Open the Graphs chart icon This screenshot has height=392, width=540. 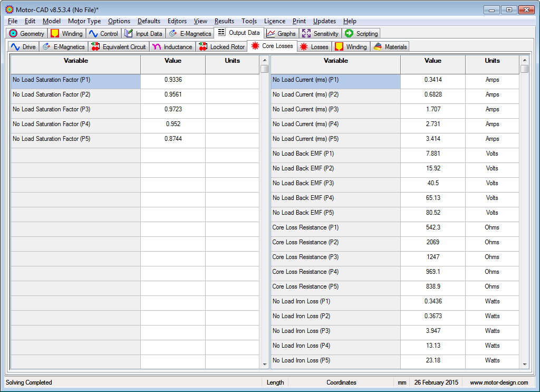(271, 33)
